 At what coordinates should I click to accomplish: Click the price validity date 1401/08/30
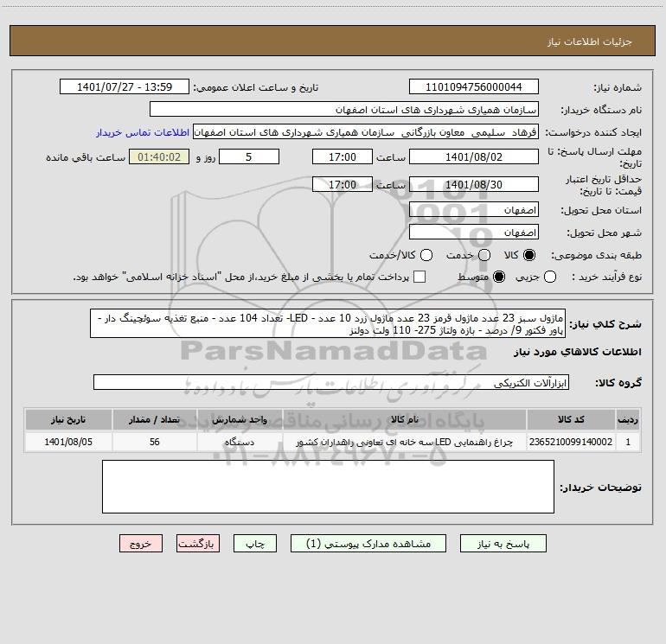click(474, 184)
